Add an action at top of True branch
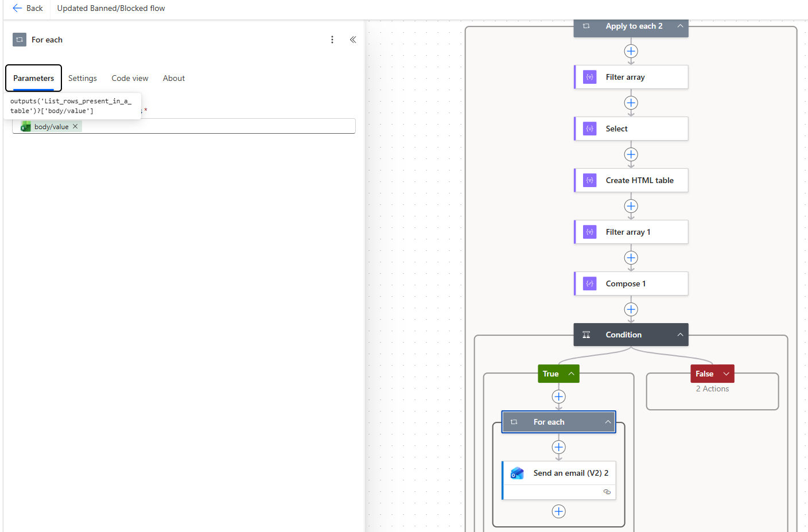Screen dimensions: 808x532 tap(558, 397)
